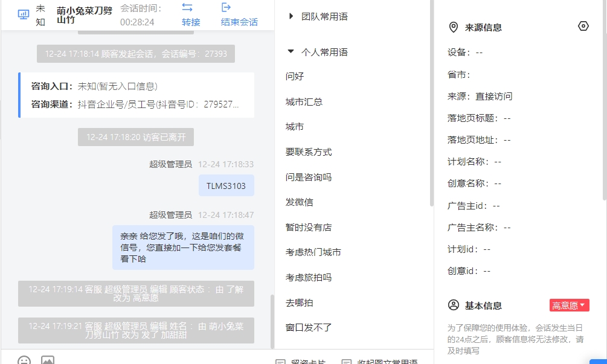Click the 计划名称 field
The height and width of the screenshot is (364, 607).
pos(475,162)
